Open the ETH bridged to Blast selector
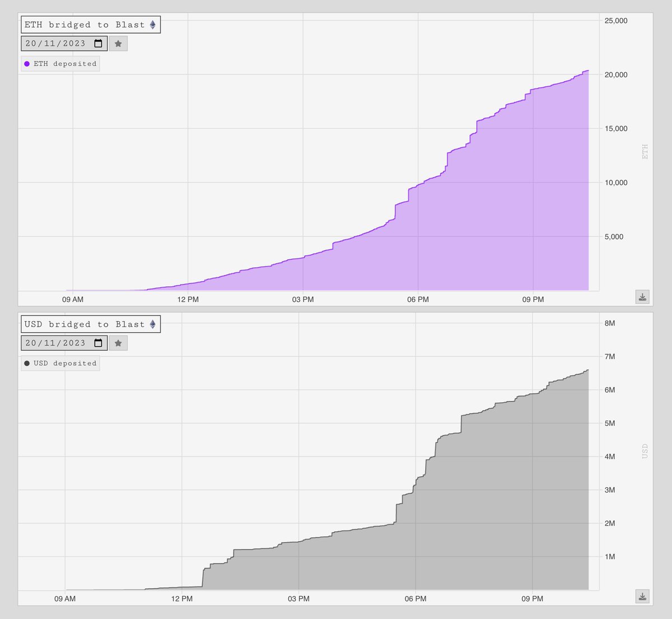This screenshot has height=619, width=672. click(x=91, y=25)
